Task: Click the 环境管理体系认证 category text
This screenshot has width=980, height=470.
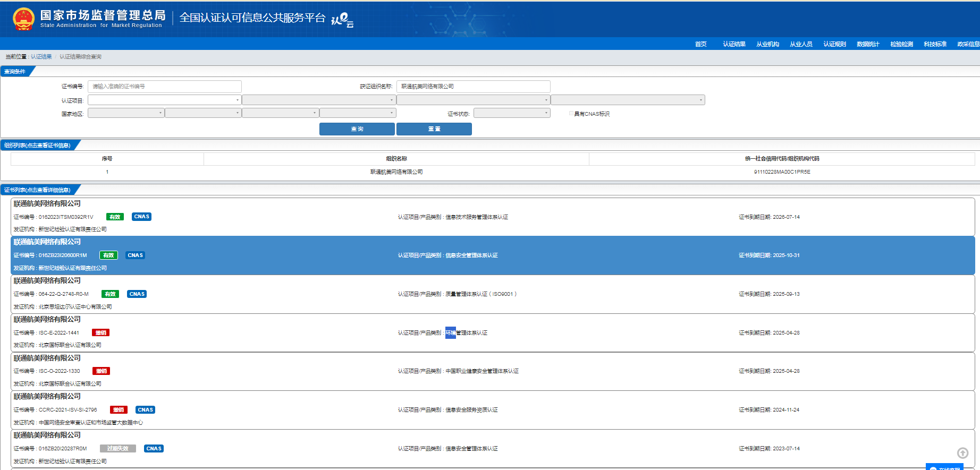Action: click(x=466, y=333)
